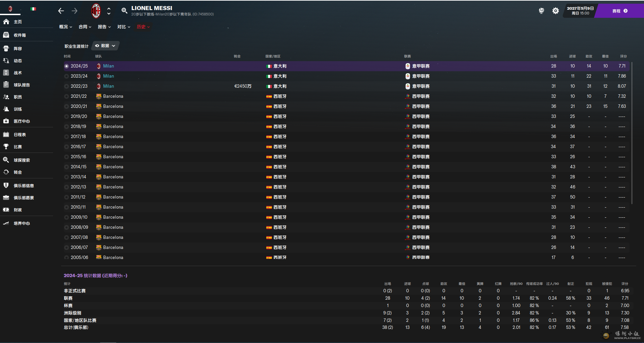Open the 职员 staff icon
The width and height of the screenshot is (644, 343).
click(x=6, y=97)
